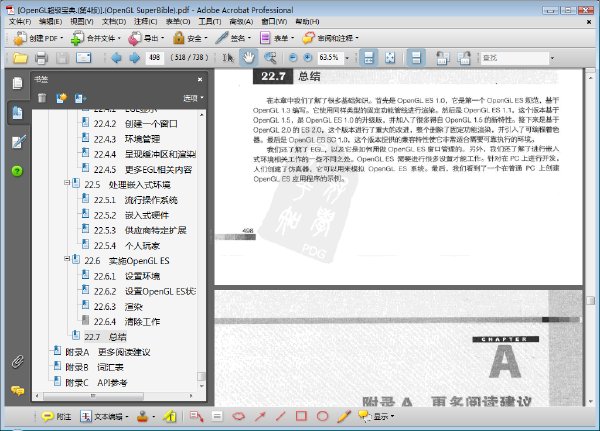Delete selected bookmark with trash icon

click(42, 98)
